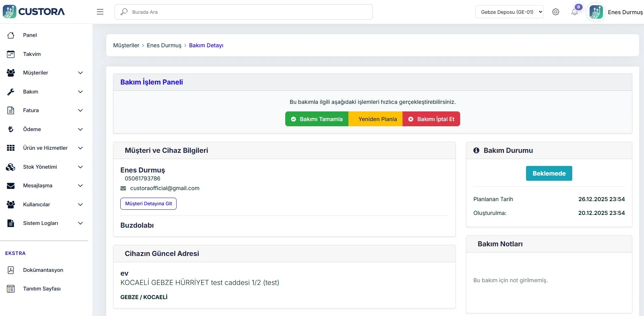Click the Dokümantasyon document icon
Screen dimensions: 644x316
pyautogui.click(x=11, y=270)
